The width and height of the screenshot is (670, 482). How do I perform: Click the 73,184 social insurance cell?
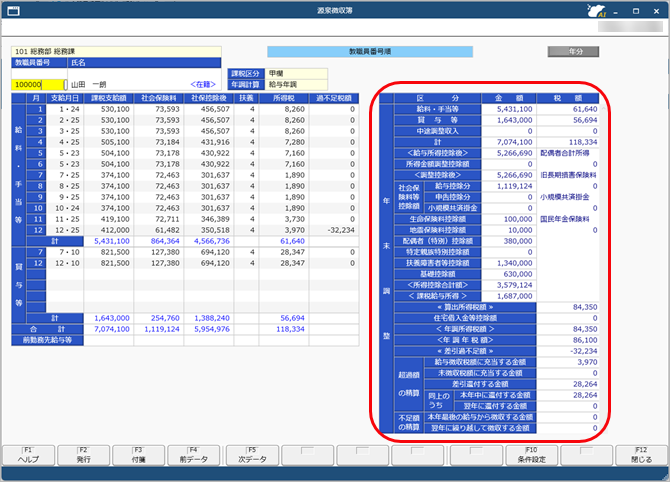pyautogui.click(x=159, y=142)
